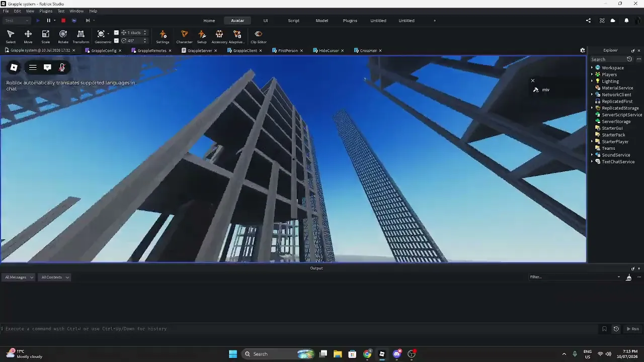The height and width of the screenshot is (362, 644).
Task: Open the Accessory fitting tool
Action: click(x=219, y=37)
